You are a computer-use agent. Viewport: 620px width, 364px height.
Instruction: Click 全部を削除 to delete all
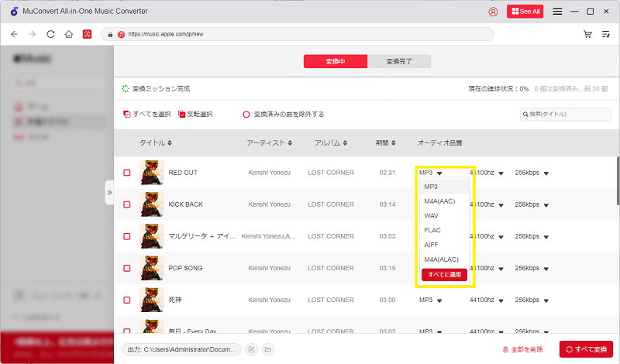[522, 349]
